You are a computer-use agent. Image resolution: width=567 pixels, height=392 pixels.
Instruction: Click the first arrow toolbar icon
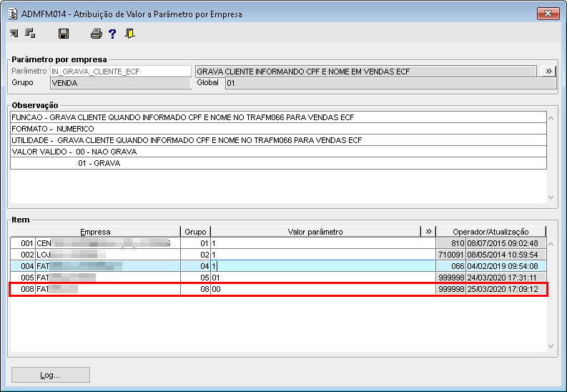(14, 34)
